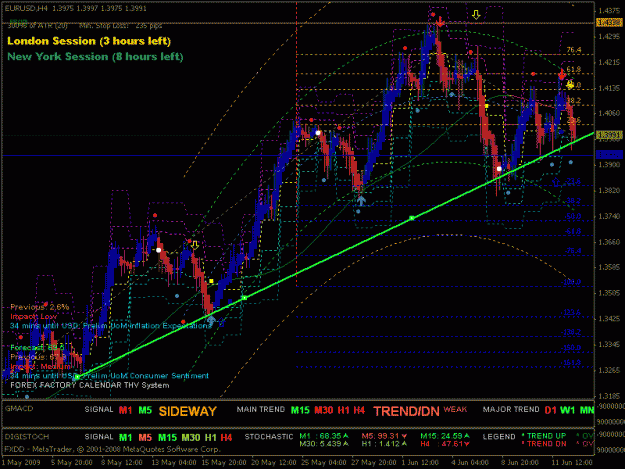
Task: Click M30 in the GMACD main trend row
Action: [324, 410]
